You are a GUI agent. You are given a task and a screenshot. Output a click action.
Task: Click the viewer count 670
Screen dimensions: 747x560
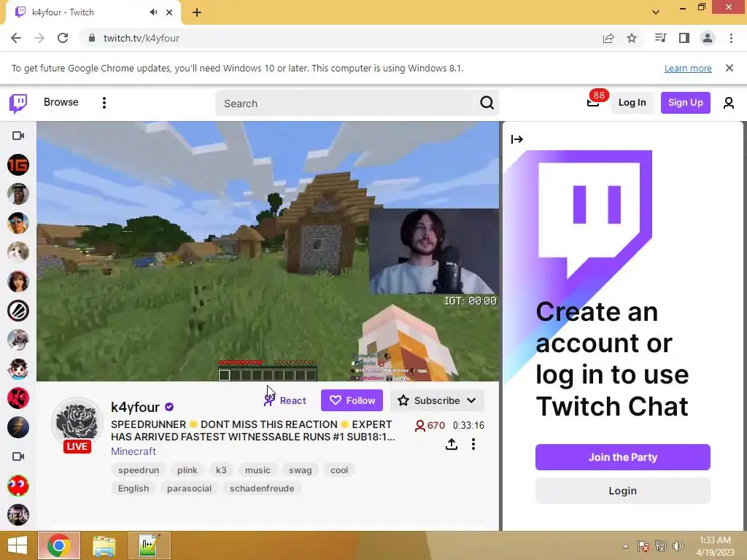coord(430,425)
